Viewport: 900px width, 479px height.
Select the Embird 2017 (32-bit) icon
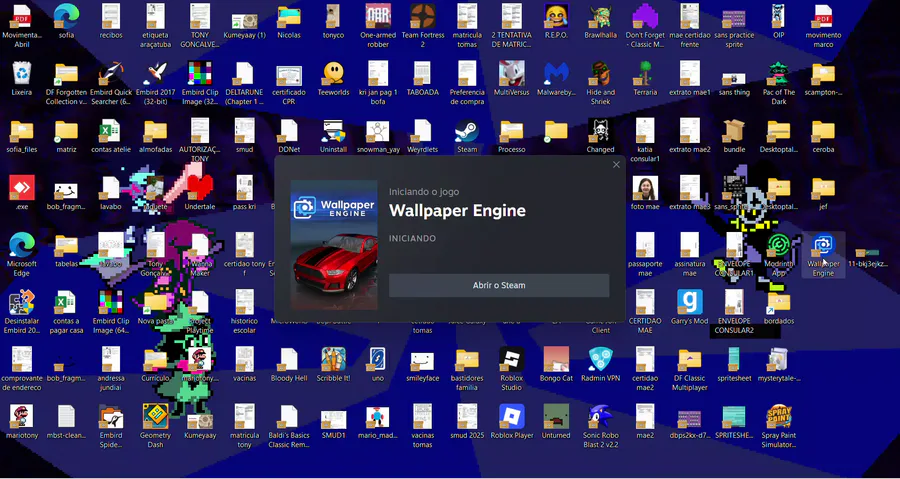[155, 84]
